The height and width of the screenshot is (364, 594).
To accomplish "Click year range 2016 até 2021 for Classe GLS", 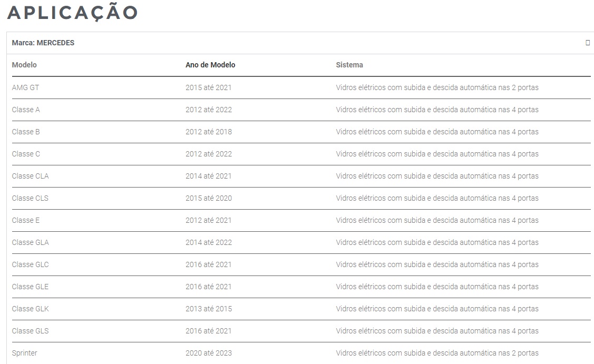I will 208,331.
